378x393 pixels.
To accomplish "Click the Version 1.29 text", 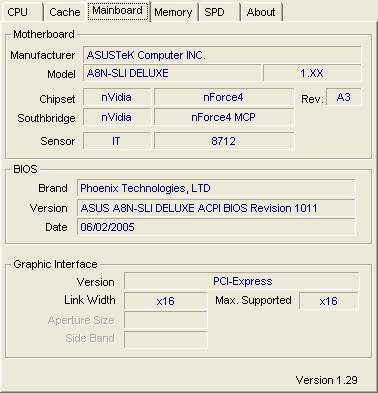I will coord(327,380).
